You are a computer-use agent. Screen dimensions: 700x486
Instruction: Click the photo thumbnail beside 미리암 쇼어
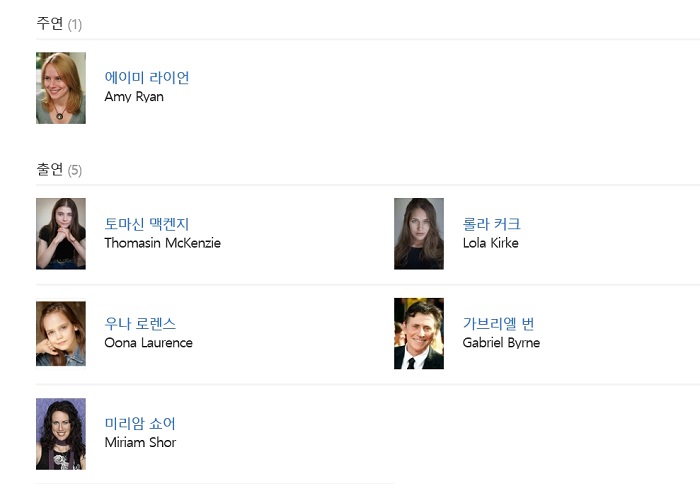tap(61, 433)
